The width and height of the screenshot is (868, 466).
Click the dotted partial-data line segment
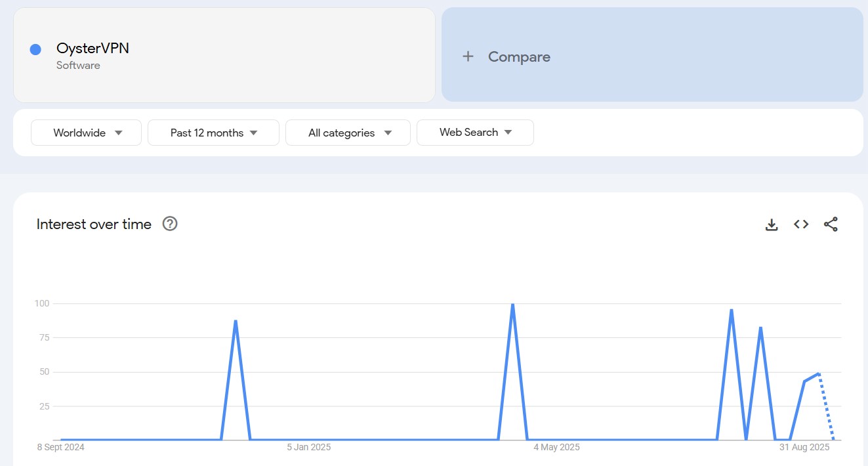(826, 407)
